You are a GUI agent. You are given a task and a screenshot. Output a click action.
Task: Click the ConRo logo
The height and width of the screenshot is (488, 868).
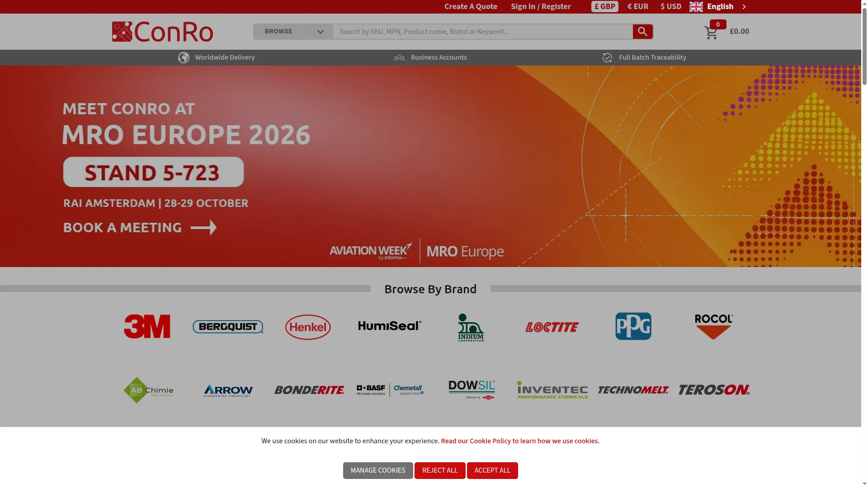(162, 32)
